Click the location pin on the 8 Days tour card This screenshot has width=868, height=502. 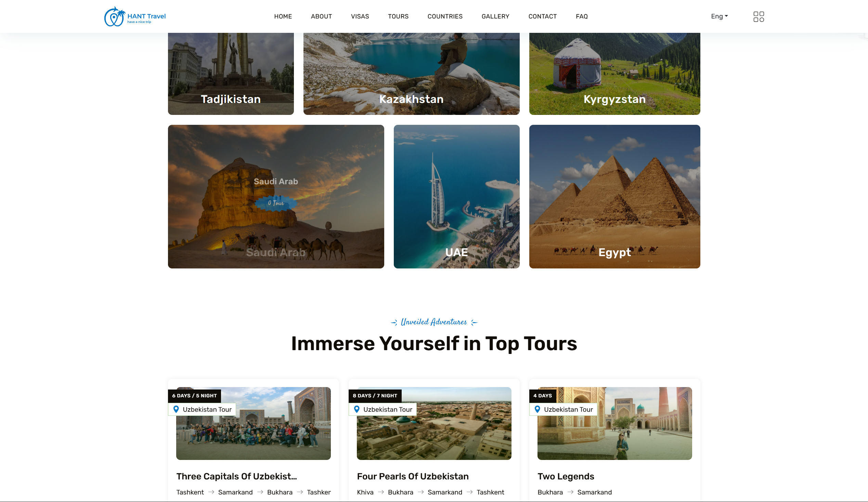(x=357, y=409)
